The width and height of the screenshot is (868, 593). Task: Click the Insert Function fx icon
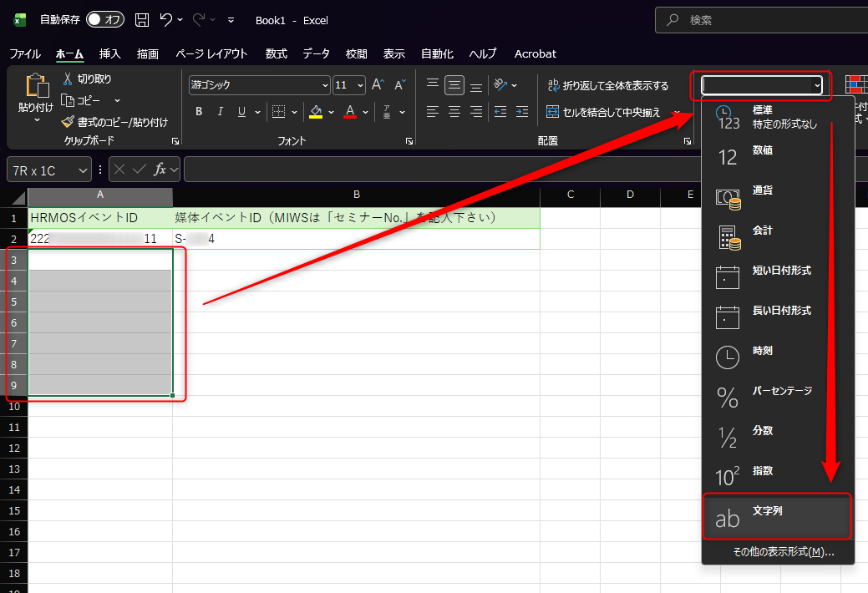pyautogui.click(x=160, y=170)
